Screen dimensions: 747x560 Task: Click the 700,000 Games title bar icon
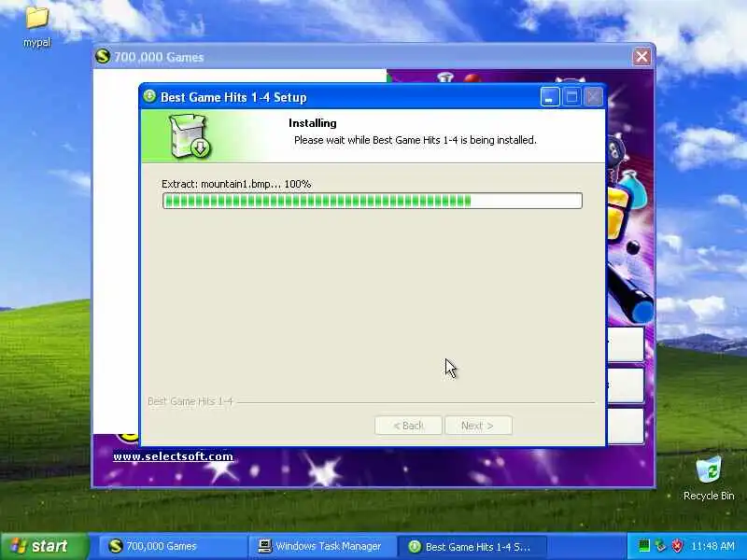(103, 57)
